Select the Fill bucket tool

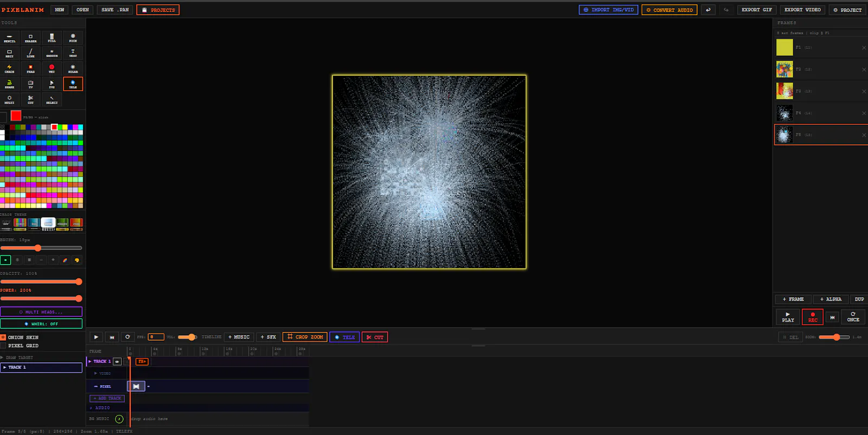coord(52,38)
